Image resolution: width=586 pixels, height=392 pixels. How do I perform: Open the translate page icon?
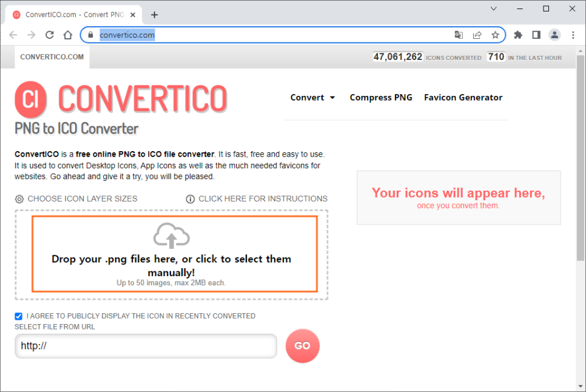click(459, 35)
